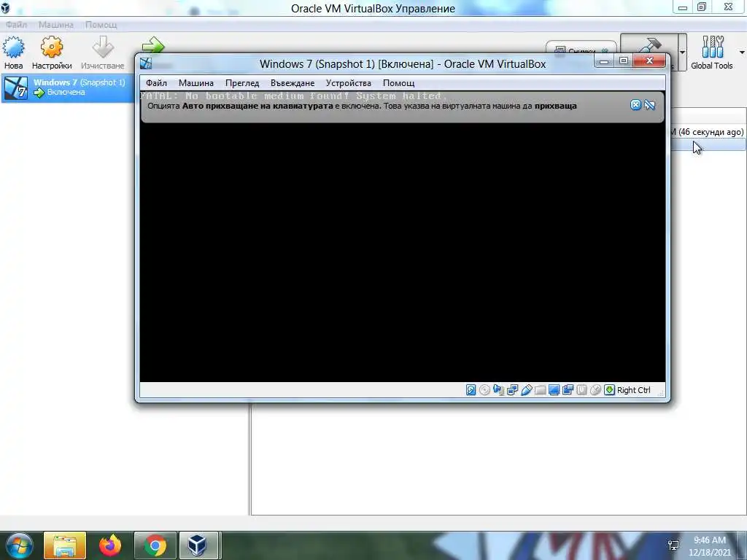Click keyboard capture green arrow indicator
747x560 pixels.
[x=609, y=390]
